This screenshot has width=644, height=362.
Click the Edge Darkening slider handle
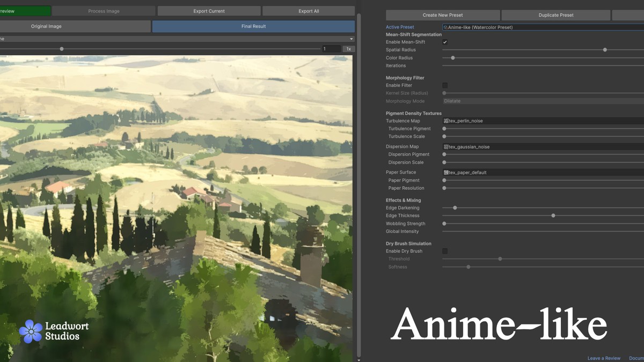[455, 208]
